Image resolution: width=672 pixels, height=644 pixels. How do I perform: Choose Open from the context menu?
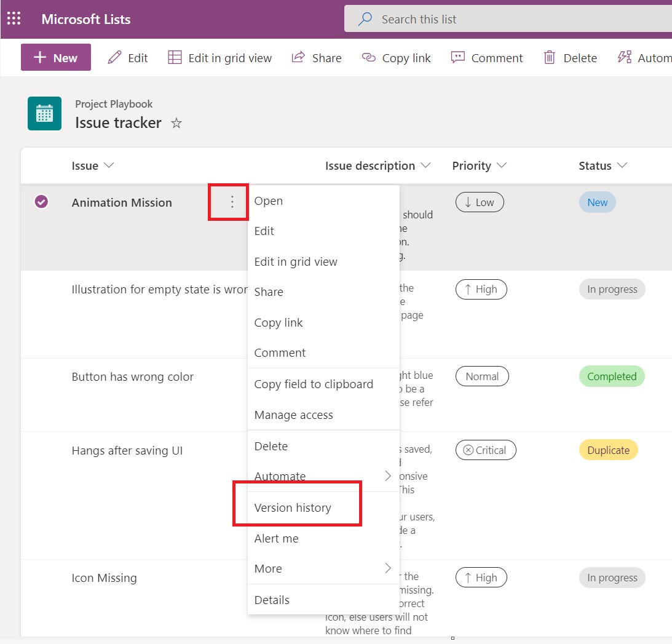(323, 201)
